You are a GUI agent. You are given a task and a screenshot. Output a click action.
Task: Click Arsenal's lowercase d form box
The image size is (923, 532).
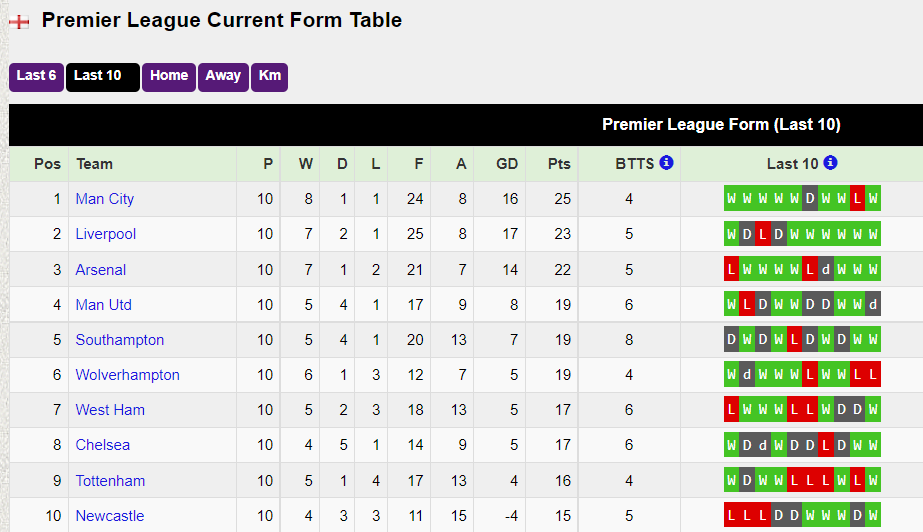pos(826,270)
